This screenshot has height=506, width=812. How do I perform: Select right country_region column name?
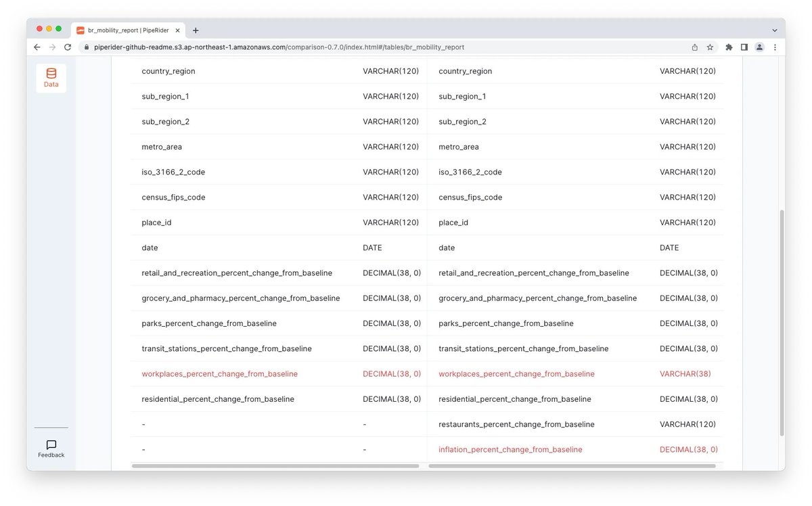(466, 71)
